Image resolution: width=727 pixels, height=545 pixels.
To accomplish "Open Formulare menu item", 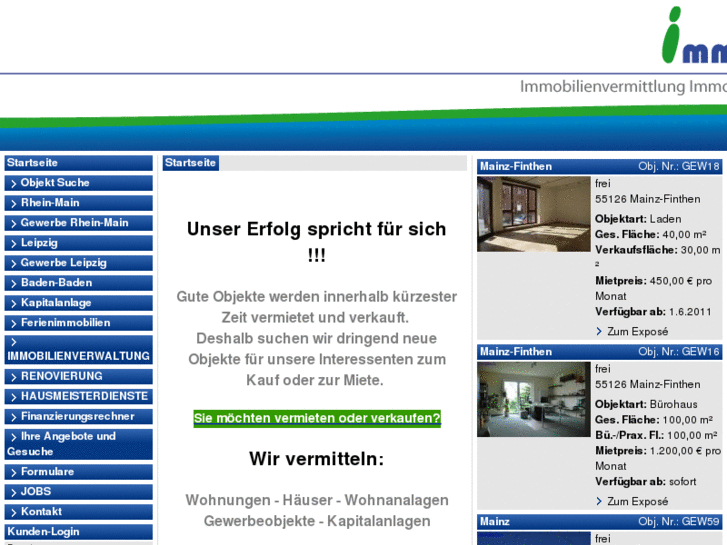I will click(x=78, y=472).
